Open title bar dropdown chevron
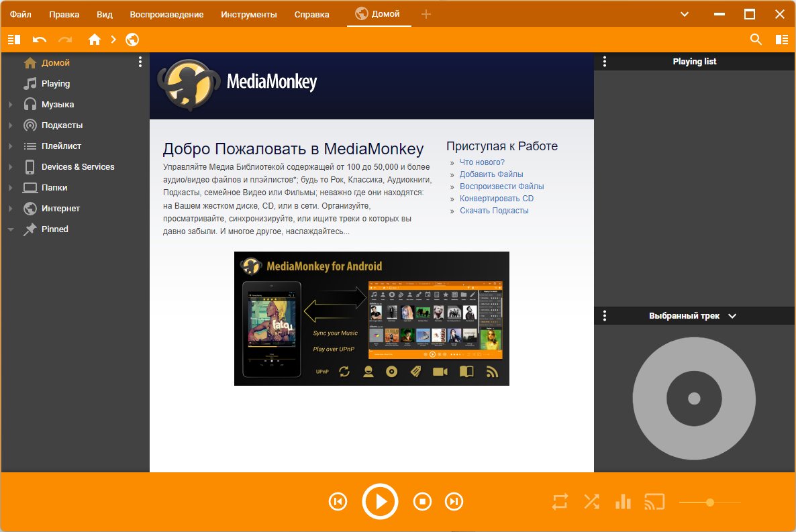The height and width of the screenshot is (532, 796). (685, 14)
